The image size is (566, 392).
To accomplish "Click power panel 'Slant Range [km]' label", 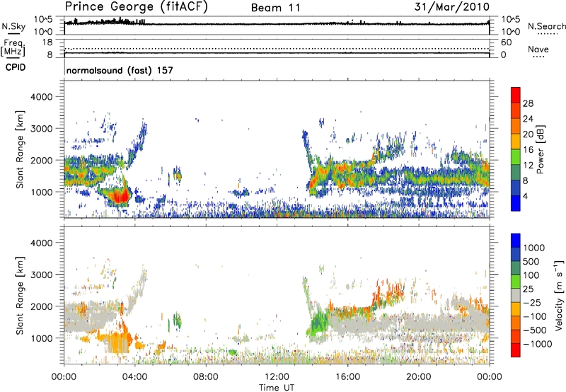I will pyautogui.click(x=20, y=149).
